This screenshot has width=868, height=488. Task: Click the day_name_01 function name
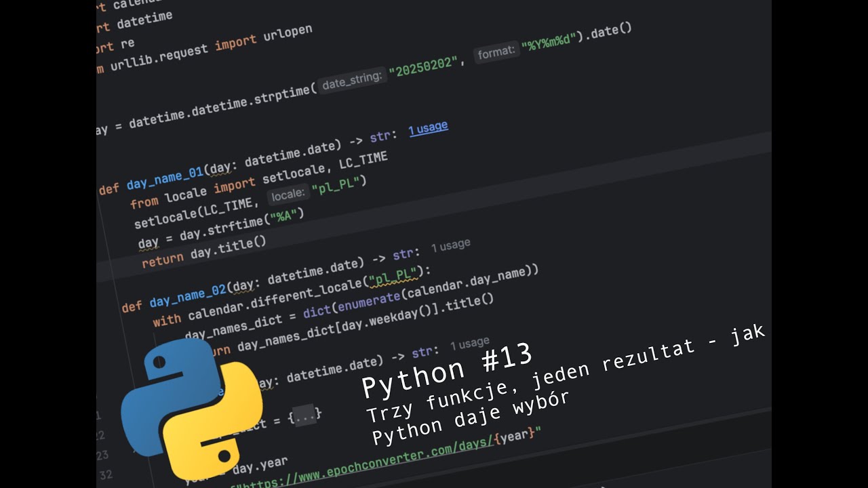165,177
